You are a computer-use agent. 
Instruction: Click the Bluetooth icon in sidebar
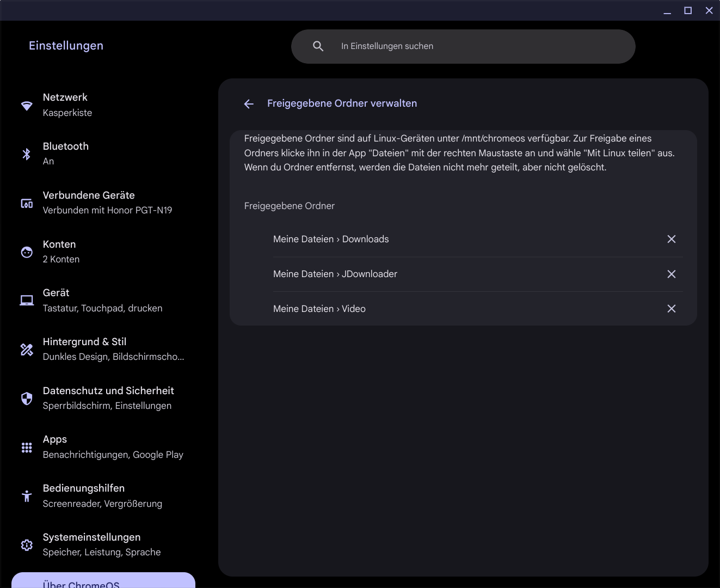[27, 154]
